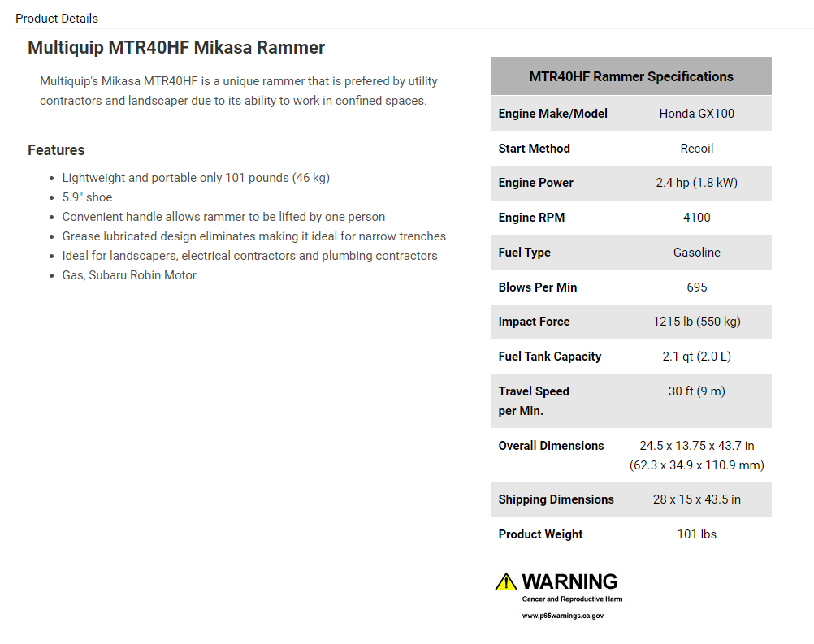
Task: Select the 695 blows value
Action: pyautogui.click(x=697, y=287)
